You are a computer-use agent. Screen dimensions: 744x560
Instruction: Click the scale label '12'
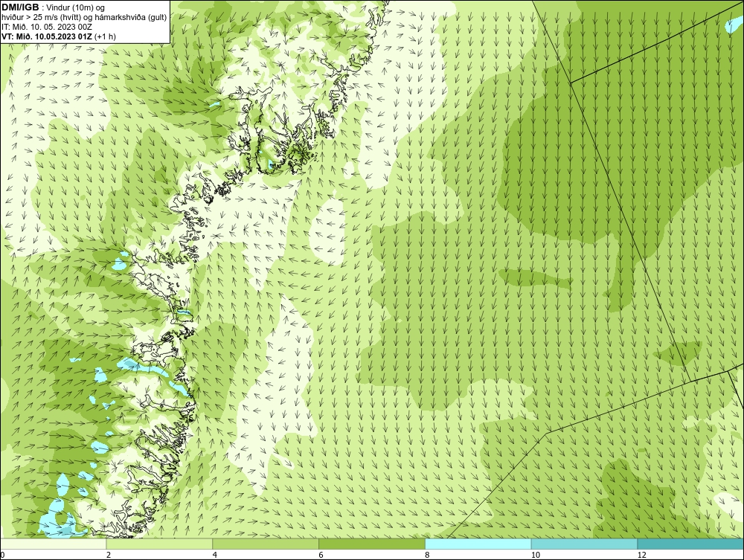click(x=642, y=555)
